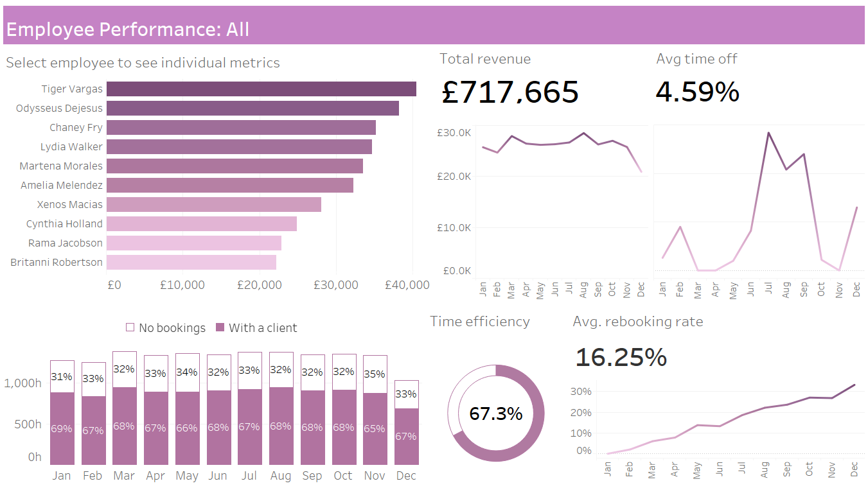Viewport: 868px width, 488px height.
Task: Select Amelia Melendez's revenue bar
Action: pos(229,186)
